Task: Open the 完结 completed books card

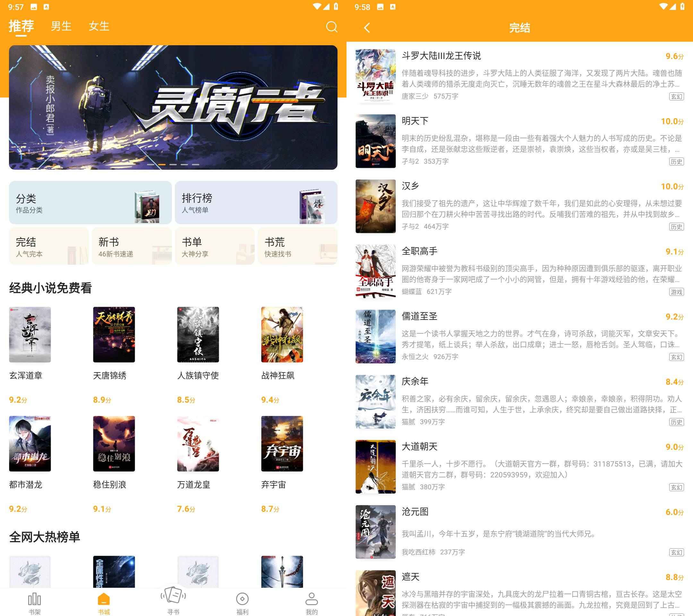Action: (48, 246)
